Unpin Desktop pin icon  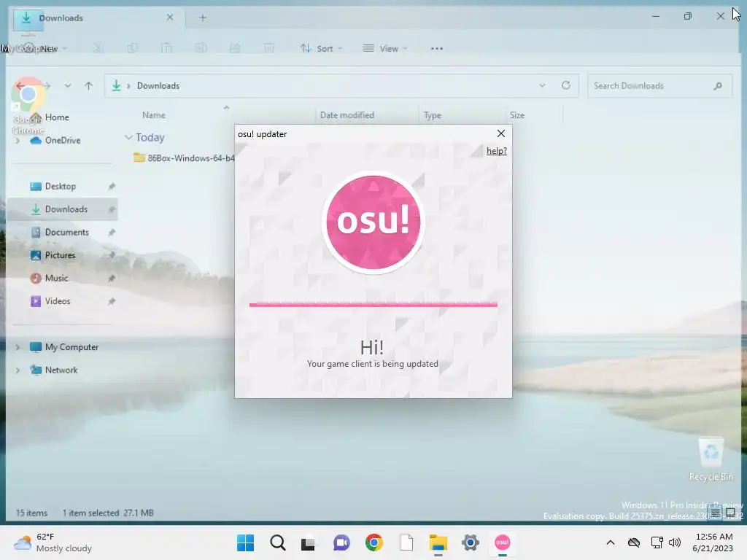click(112, 186)
